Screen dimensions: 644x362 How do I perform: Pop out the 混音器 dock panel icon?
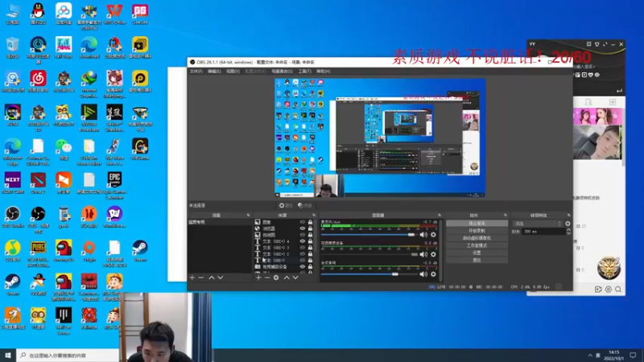(439, 215)
